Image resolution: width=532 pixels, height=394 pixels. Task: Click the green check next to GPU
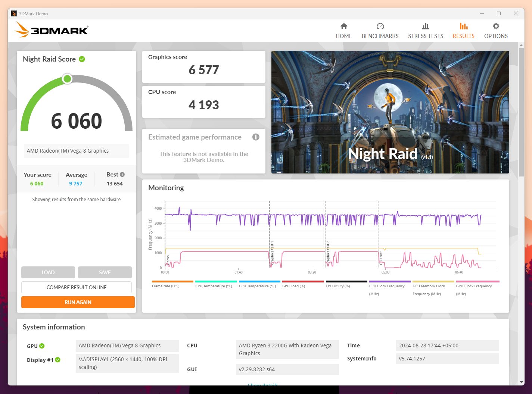pyautogui.click(x=42, y=346)
